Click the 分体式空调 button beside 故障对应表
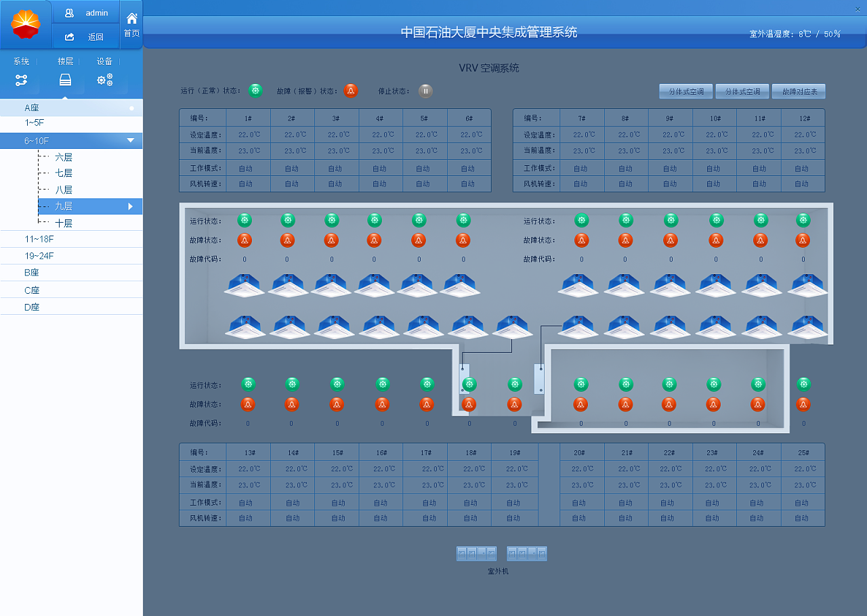The image size is (867, 616). pyautogui.click(x=742, y=91)
